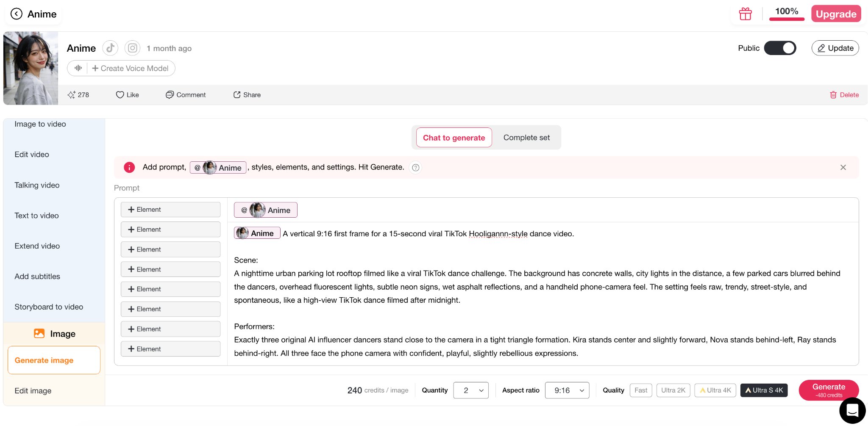Switch to the Chat to generate tab
Image resolution: width=868 pixels, height=426 pixels.
454,138
